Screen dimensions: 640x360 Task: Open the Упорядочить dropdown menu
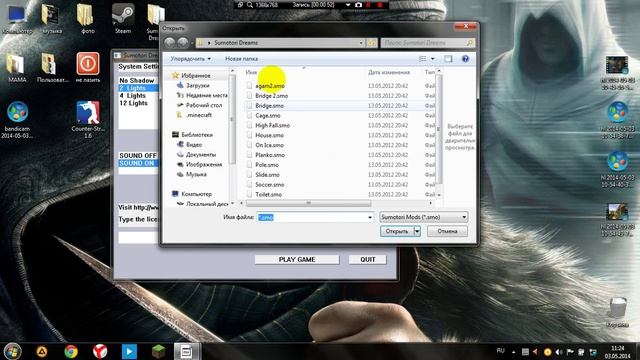click(191, 59)
